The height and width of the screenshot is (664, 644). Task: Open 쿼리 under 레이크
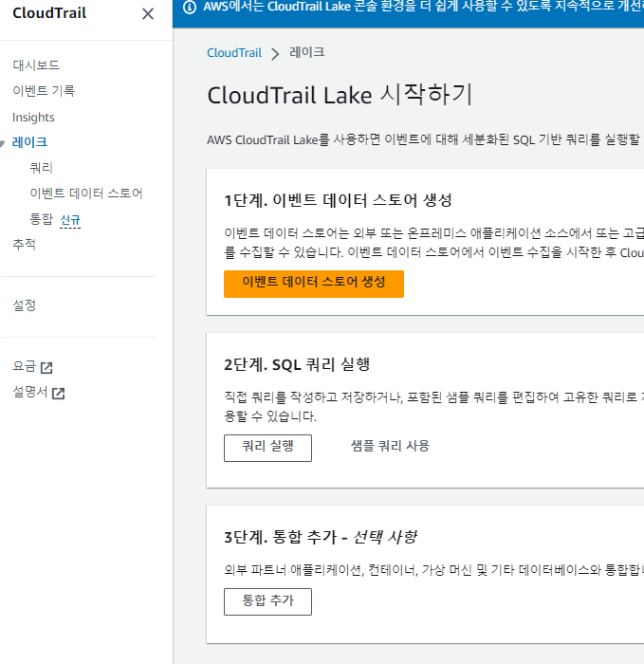pos(42,168)
